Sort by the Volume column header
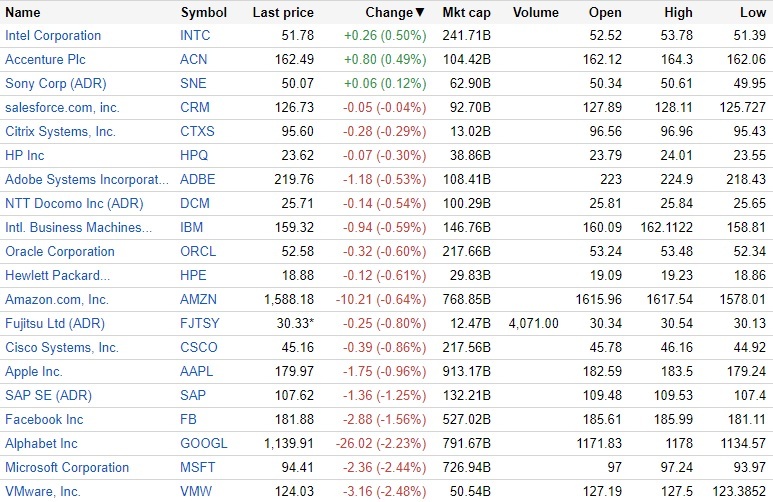 pyautogui.click(x=535, y=13)
